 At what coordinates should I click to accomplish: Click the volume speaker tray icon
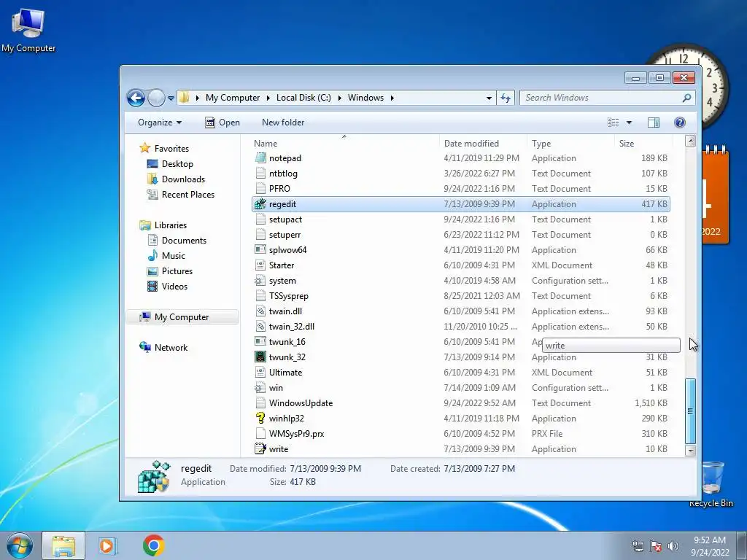click(673, 546)
